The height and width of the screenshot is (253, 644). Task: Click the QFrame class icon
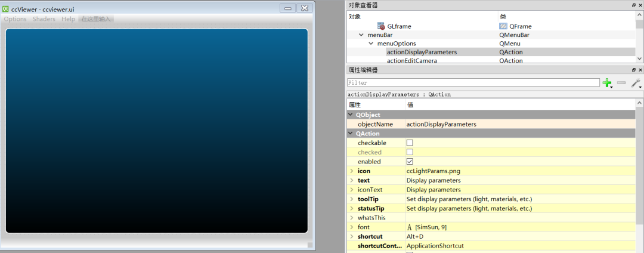click(503, 26)
